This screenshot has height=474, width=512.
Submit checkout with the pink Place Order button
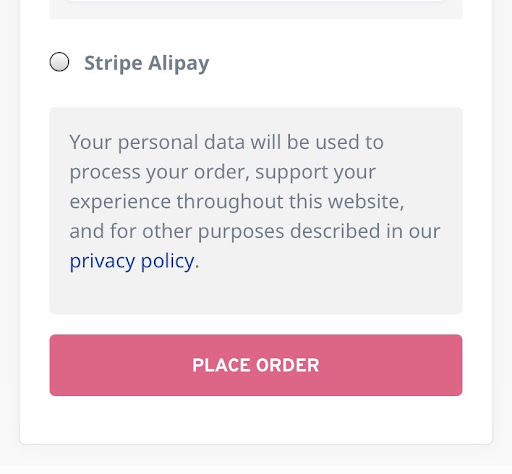pos(256,365)
